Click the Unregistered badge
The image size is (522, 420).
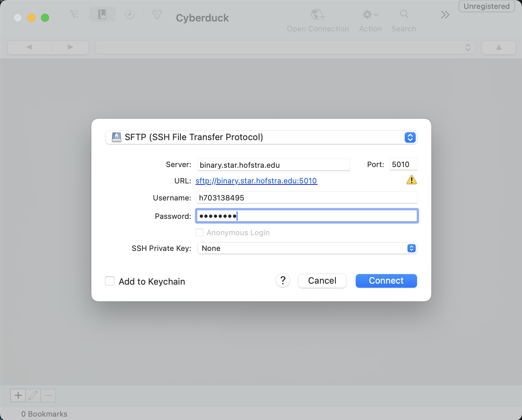point(487,6)
